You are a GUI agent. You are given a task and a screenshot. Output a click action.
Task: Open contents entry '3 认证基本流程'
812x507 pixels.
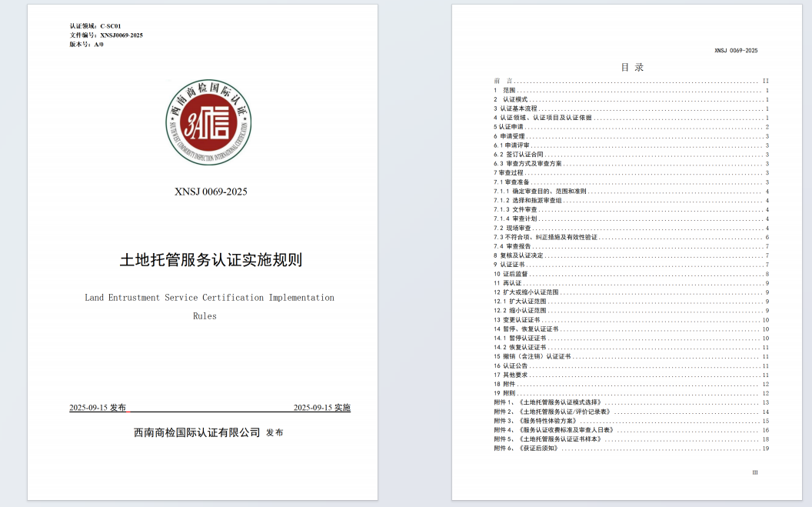631,108
